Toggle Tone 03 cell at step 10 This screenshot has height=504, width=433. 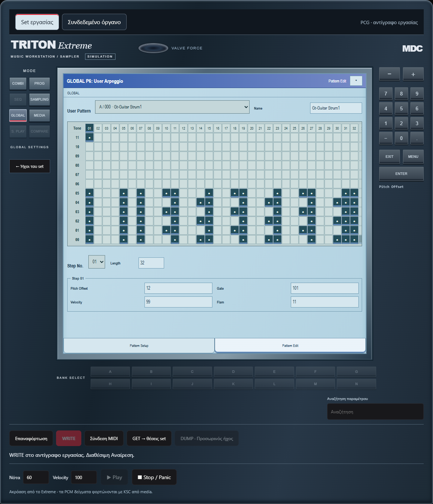166,212
